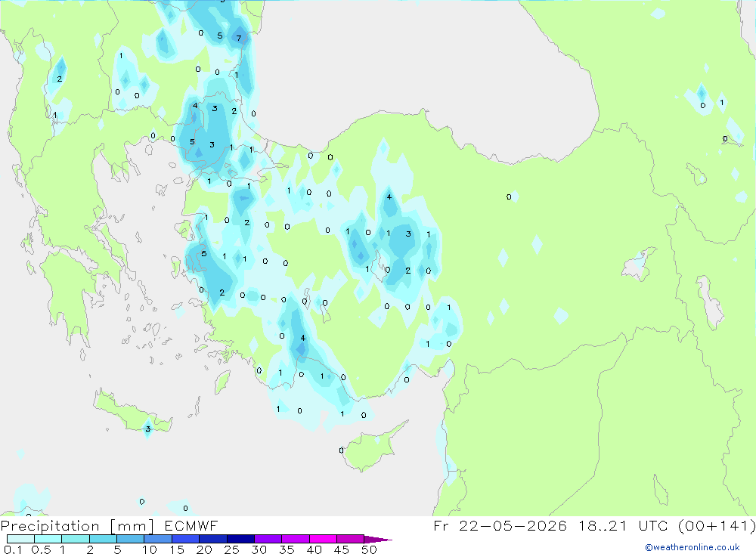Click the '40' legend scale label
This screenshot has height=554, width=756.
(x=314, y=549)
